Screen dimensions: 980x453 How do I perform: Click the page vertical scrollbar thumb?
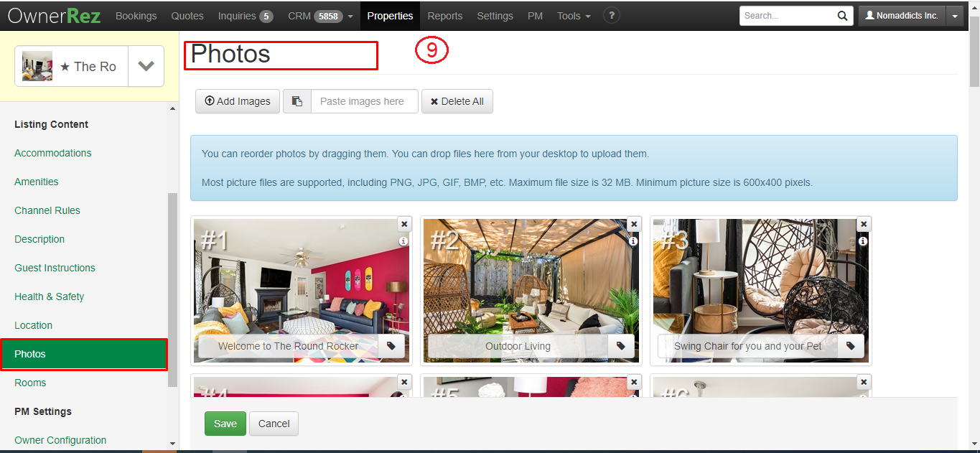pos(974,50)
